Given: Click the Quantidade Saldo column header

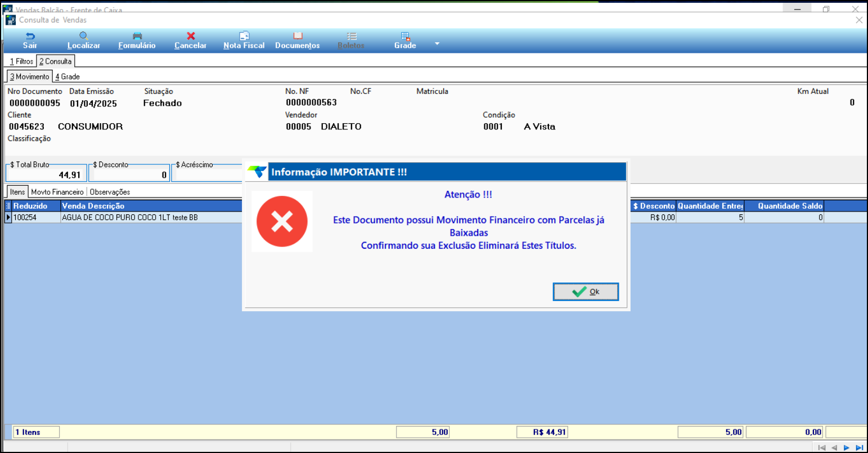Looking at the screenshot, I should point(784,206).
